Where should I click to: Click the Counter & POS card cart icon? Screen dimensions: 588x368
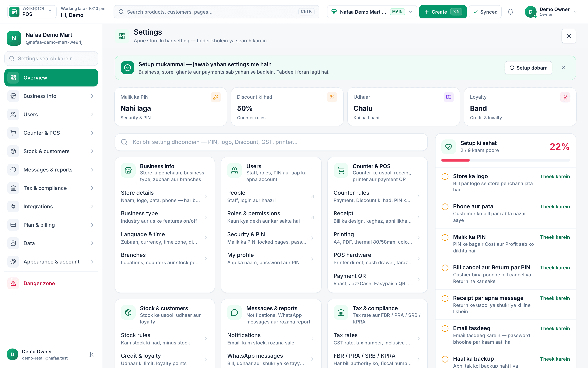[341, 170]
